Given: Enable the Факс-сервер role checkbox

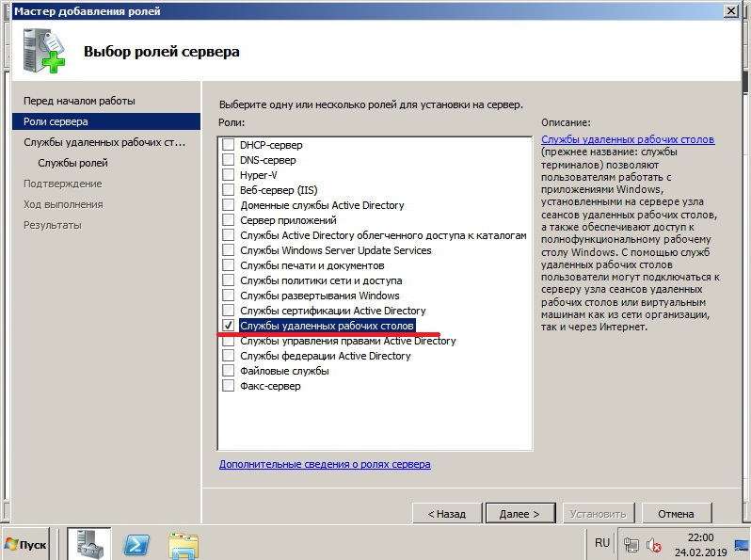Looking at the screenshot, I should pyautogui.click(x=228, y=386).
